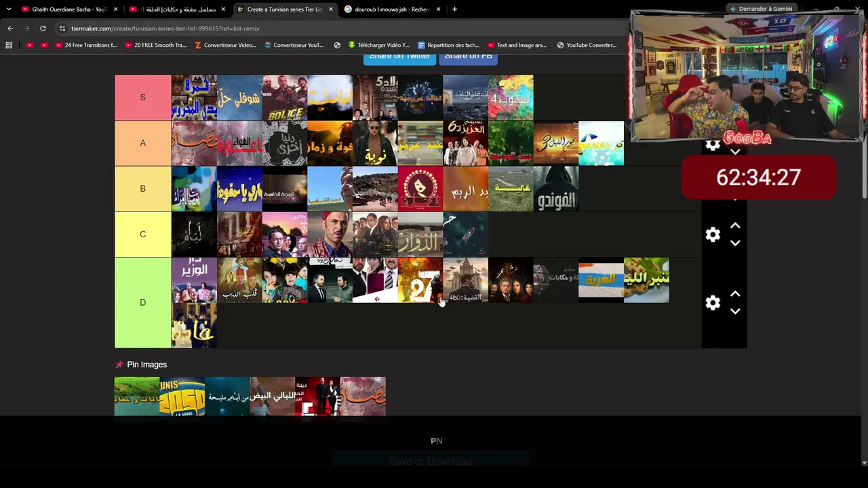Select the مكتوب 4 thumbnail in S tier

pos(511,98)
